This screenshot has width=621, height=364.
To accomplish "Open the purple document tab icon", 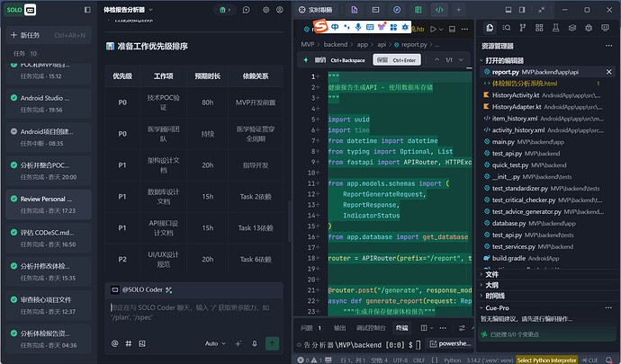I will pyautogui.click(x=354, y=10).
